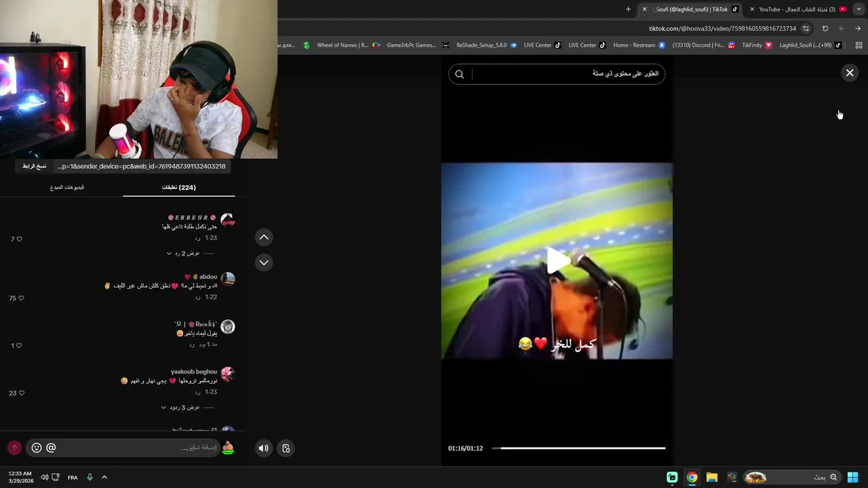The width and height of the screenshot is (868, 488).
Task: Open yaakoub beghou username link
Action: [x=194, y=372]
